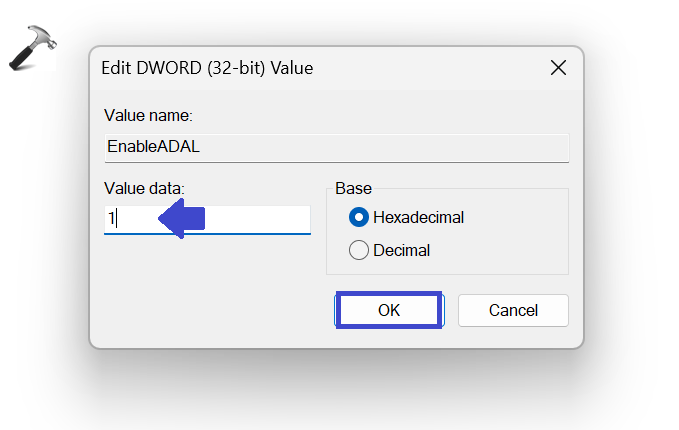
Task: Click the Decimal option label text
Action: pos(401,251)
